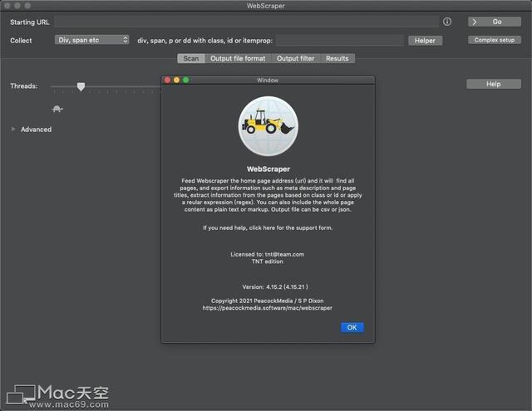Minimize the about dialog with yellow button
Image resolution: width=532 pixels, height=411 pixels.
[176, 80]
